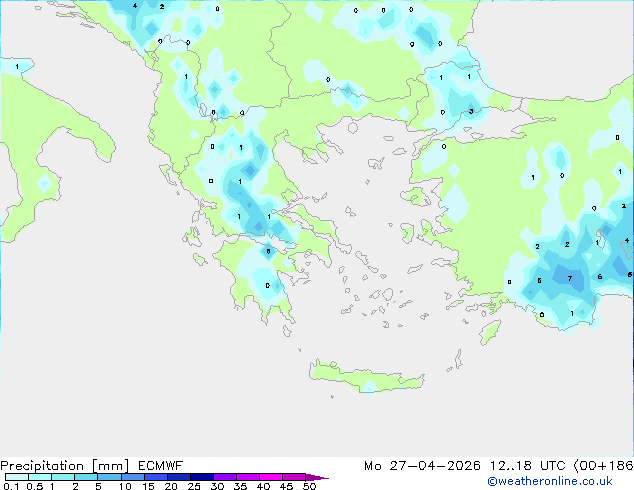
Task: Click the legend value '35'
Action: [x=240, y=486]
